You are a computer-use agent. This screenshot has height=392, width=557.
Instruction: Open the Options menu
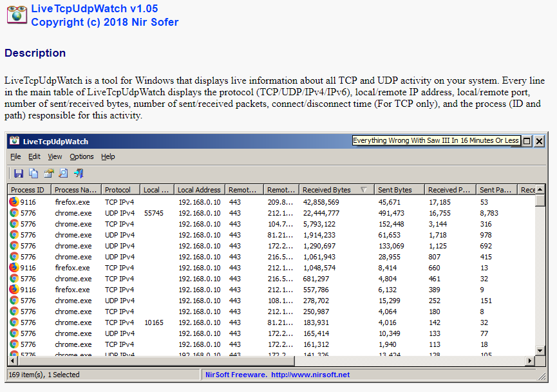82,156
